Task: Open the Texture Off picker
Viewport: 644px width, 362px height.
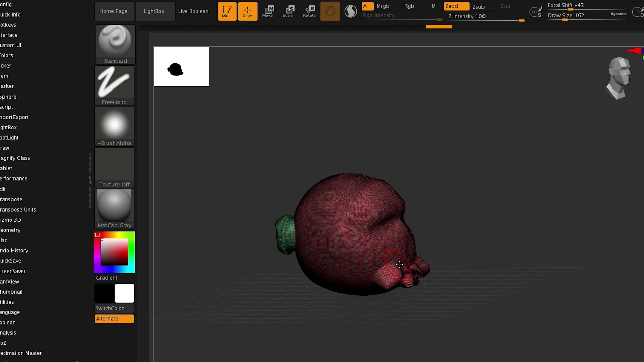Action: click(x=115, y=168)
